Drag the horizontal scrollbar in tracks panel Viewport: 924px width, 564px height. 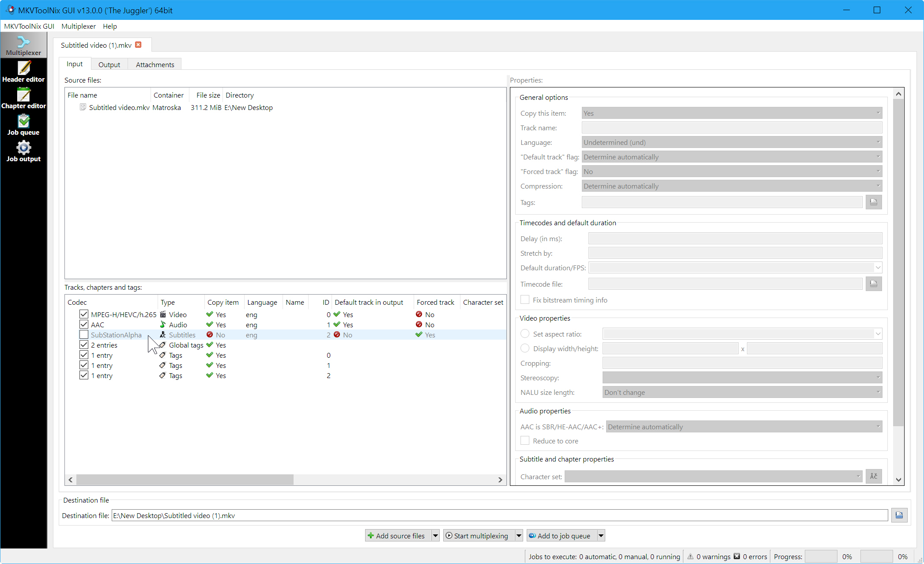[185, 480]
